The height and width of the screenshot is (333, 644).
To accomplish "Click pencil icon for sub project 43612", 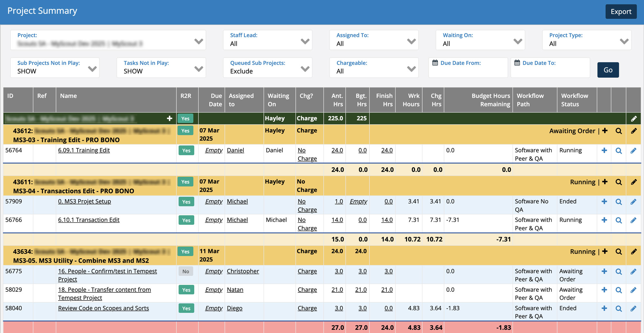I will [633, 131].
